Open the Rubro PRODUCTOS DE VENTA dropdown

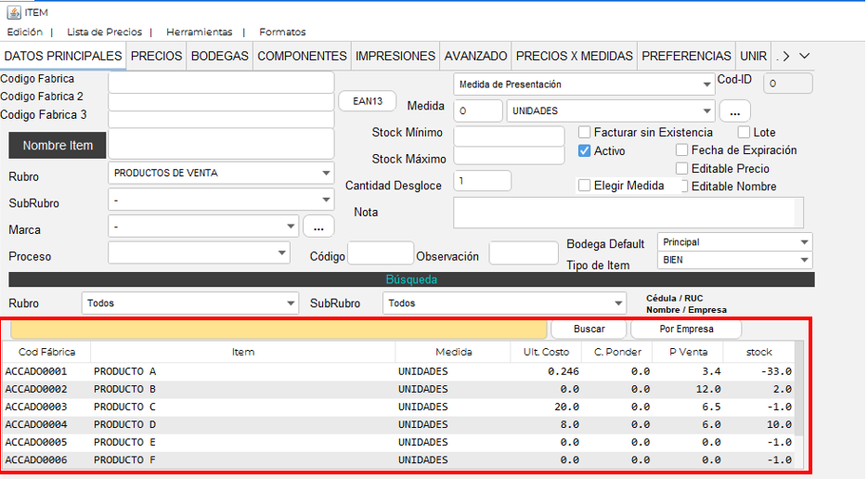click(221, 173)
